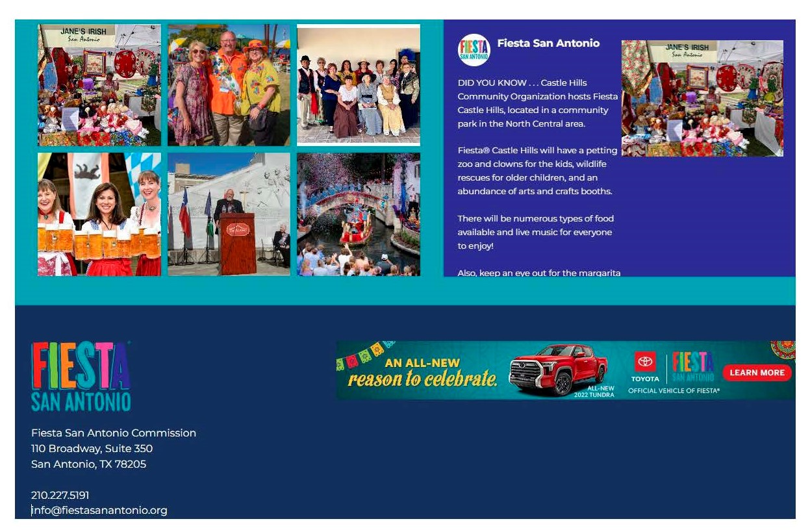Image resolution: width=810 pixels, height=532 pixels.
Task: Click the Toyota logo in the banner
Action: tap(645, 367)
